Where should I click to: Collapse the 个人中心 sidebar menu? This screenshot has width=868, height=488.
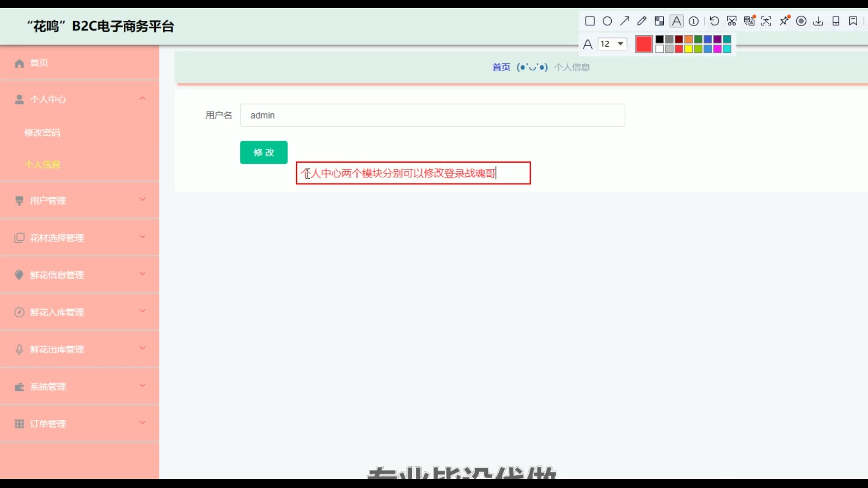point(142,99)
